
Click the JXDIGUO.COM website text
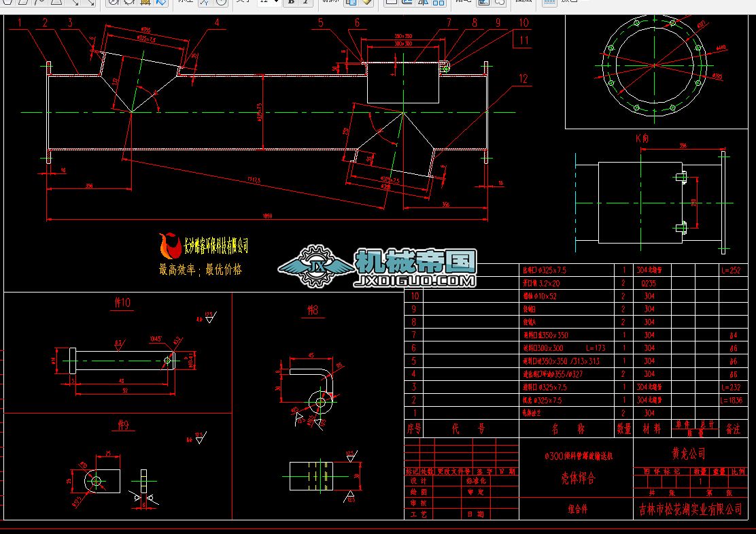click(x=415, y=280)
